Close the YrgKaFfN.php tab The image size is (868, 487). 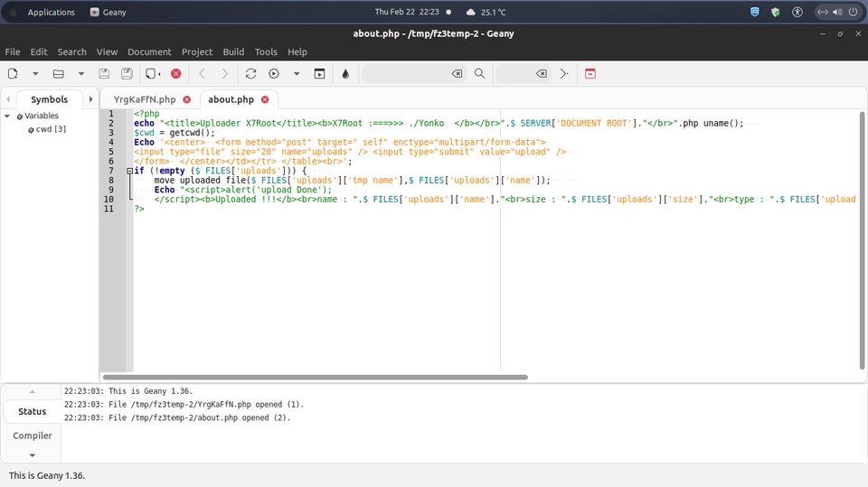point(187,99)
